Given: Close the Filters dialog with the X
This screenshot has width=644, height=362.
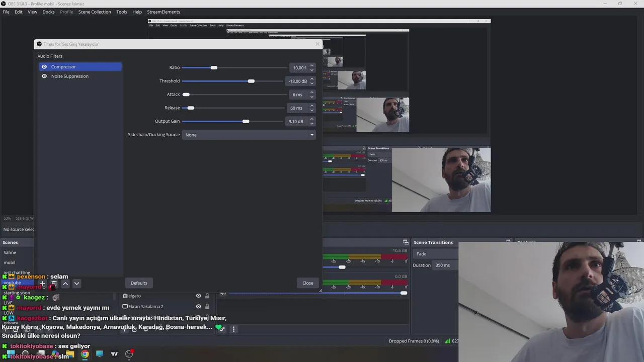Looking at the screenshot, I should [317, 44].
